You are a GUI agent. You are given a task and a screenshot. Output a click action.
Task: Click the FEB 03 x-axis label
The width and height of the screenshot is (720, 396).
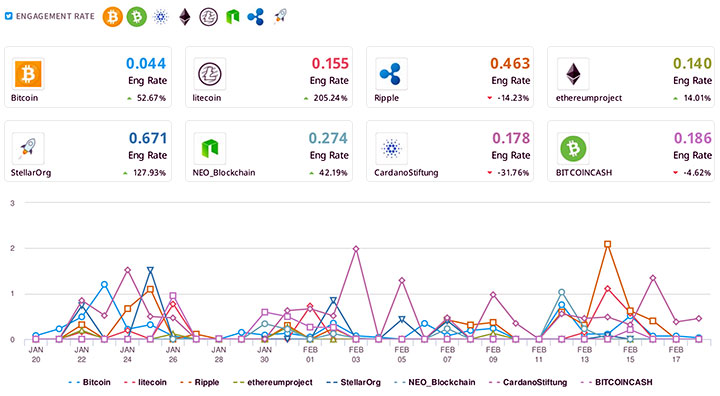(356, 354)
